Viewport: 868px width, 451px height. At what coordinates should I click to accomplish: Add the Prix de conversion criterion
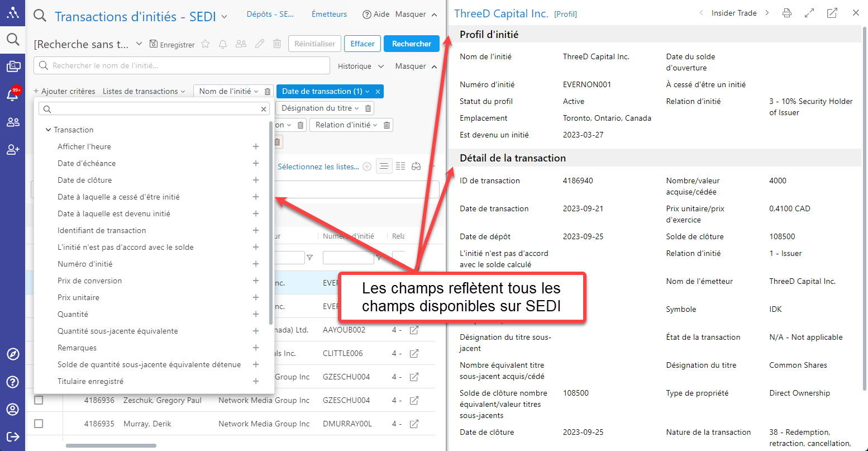pos(256,281)
